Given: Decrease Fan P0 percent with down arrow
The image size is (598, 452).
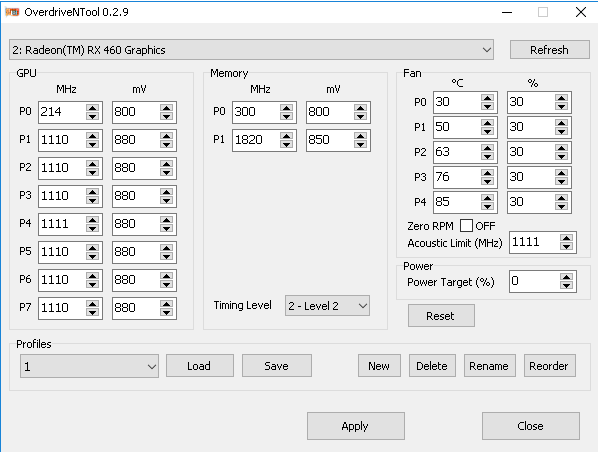Looking at the screenshot, I should pos(561,106).
